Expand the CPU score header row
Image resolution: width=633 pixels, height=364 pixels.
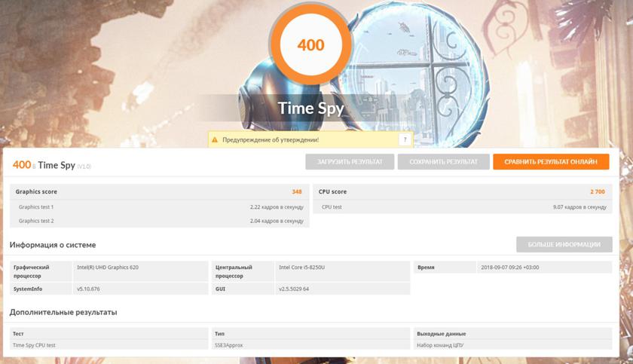click(462, 191)
